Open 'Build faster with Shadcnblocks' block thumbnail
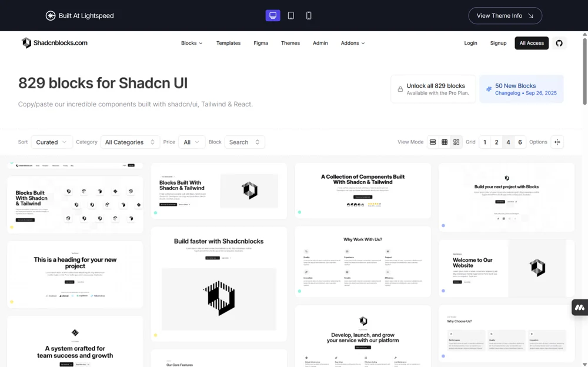This screenshot has width=588, height=367. coord(219,284)
